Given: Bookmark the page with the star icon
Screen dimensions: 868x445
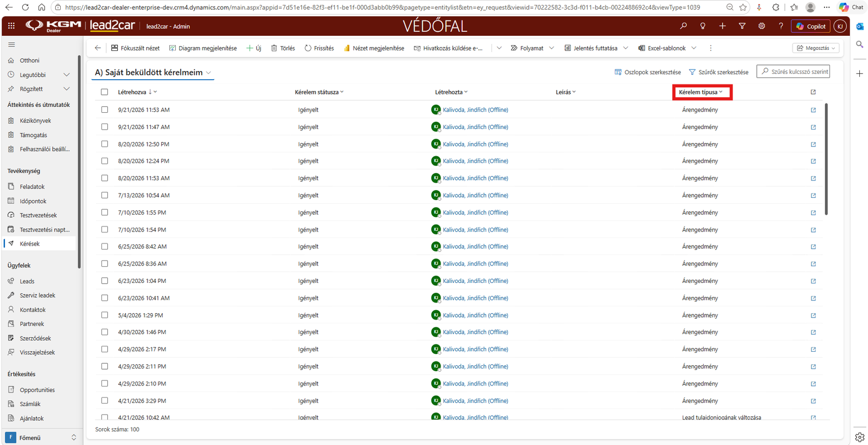Looking at the screenshot, I should 743,7.
